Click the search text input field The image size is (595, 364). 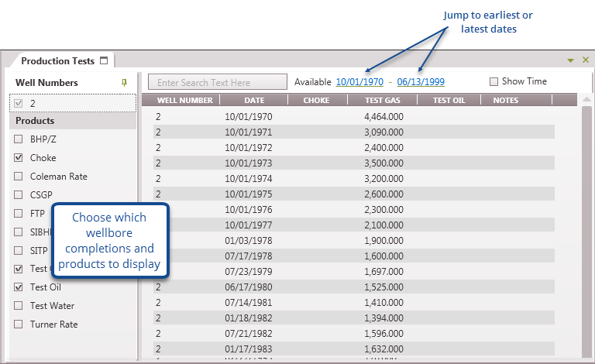tap(218, 82)
